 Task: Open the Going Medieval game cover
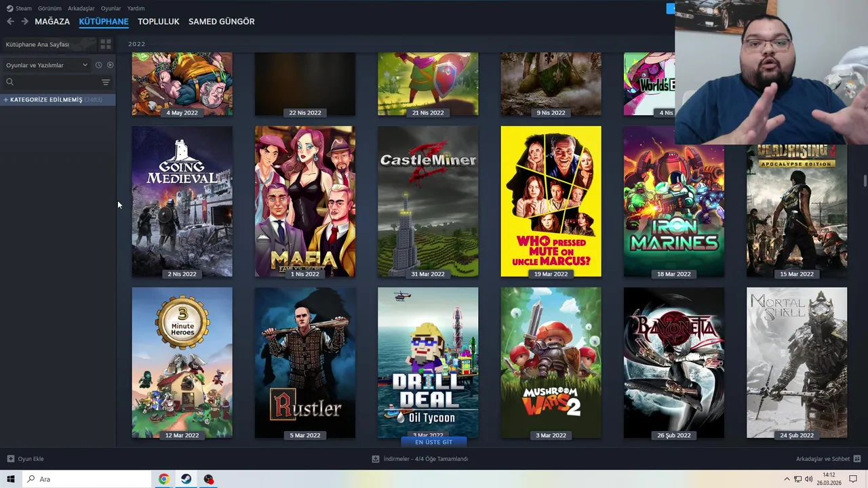point(182,201)
